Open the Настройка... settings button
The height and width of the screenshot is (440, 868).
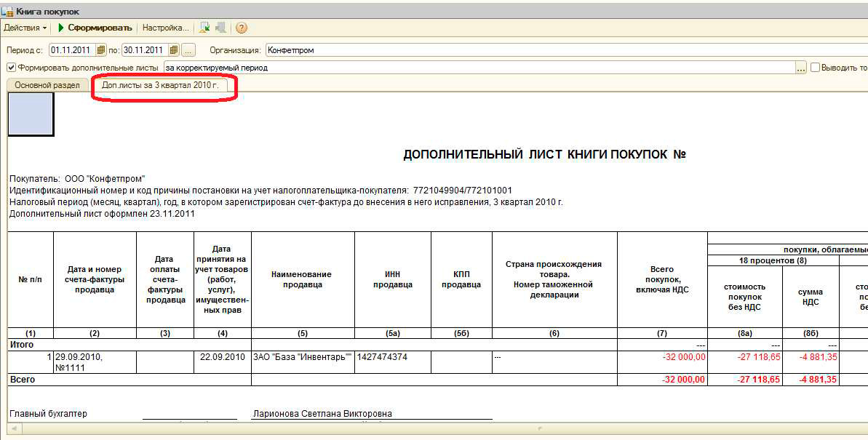click(165, 28)
